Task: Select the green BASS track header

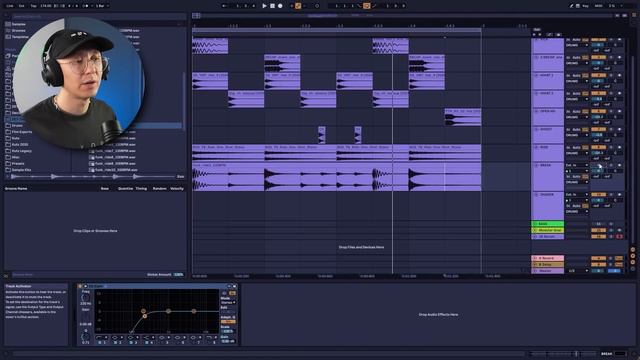Action: pyautogui.click(x=548, y=224)
